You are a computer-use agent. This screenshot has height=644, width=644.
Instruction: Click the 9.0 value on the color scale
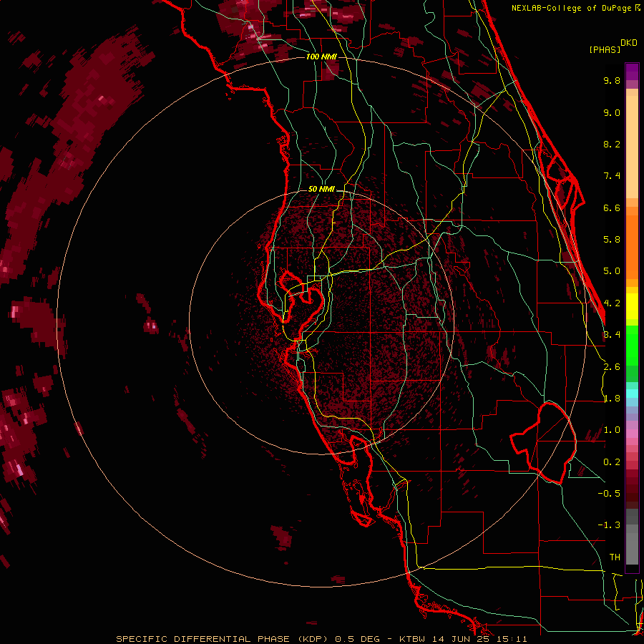612,112
